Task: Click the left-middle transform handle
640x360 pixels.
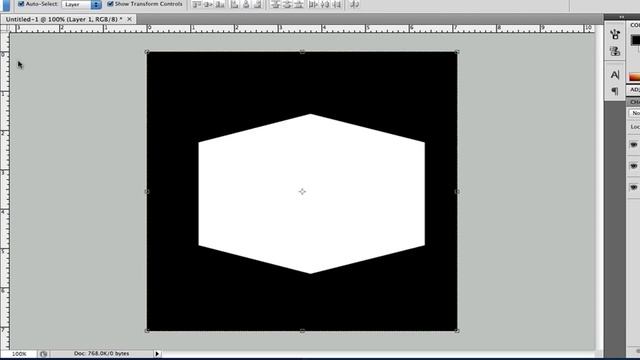Action: click(x=147, y=191)
